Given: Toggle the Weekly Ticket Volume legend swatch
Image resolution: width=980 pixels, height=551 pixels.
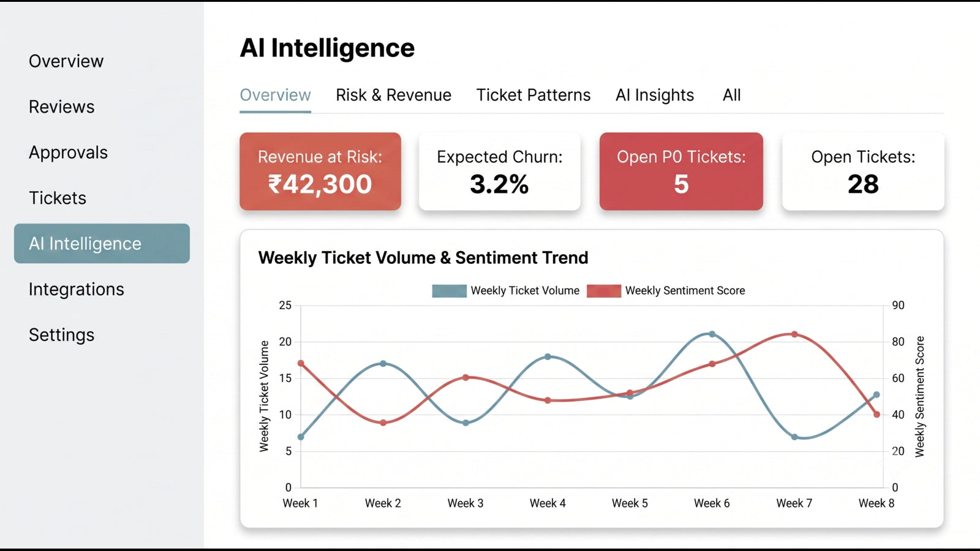Looking at the screenshot, I should (449, 291).
